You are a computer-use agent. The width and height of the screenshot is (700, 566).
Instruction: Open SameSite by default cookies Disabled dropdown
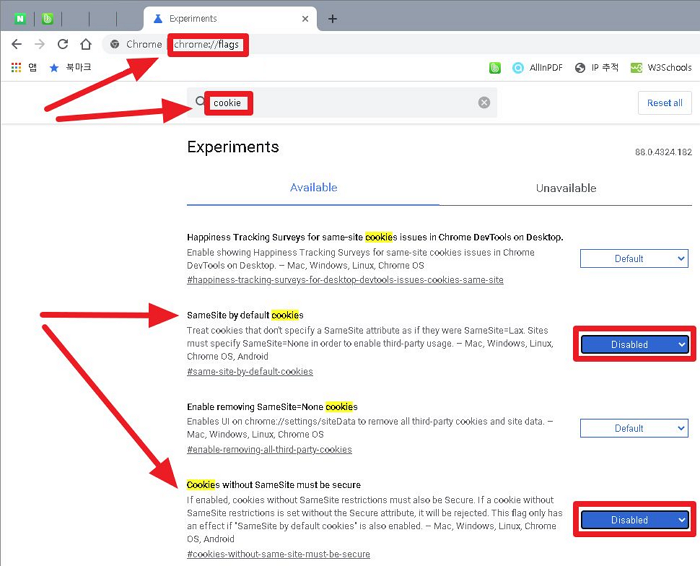[634, 344]
